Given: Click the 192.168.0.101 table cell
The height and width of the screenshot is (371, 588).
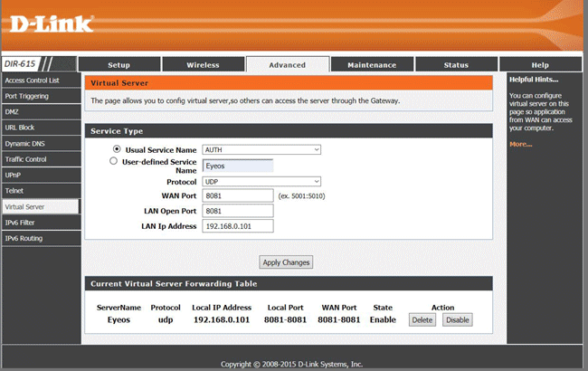Looking at the screenshot, I should click(x=222, y=320).
